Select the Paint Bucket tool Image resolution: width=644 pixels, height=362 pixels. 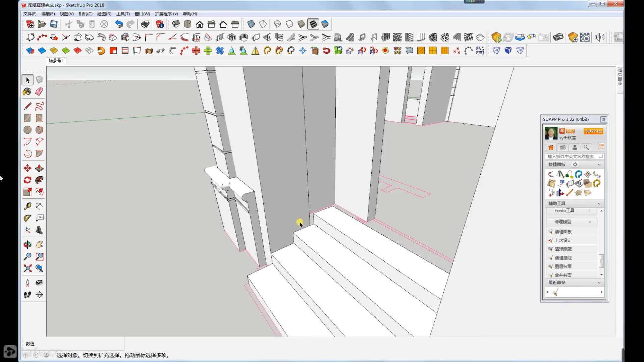[27, 92]
